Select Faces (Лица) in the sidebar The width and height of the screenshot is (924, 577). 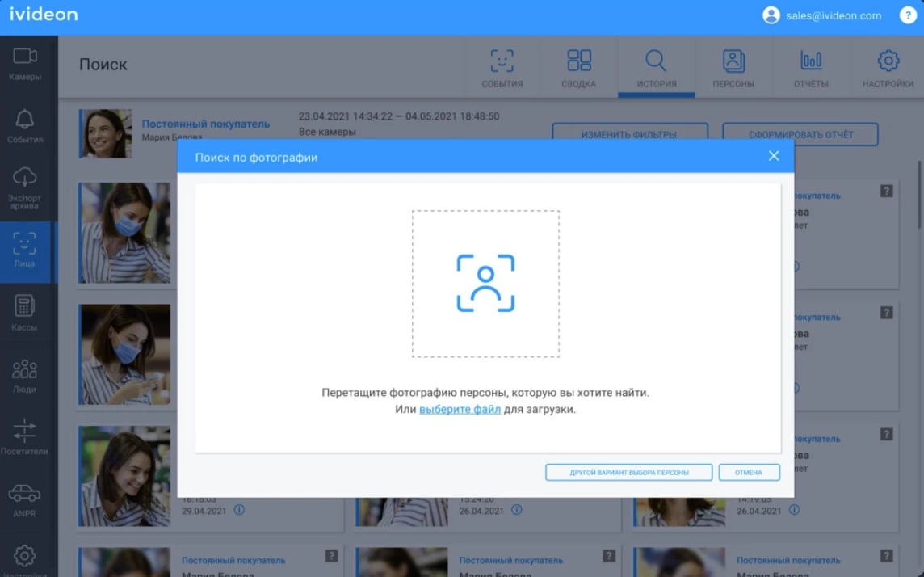click(25, 251)
